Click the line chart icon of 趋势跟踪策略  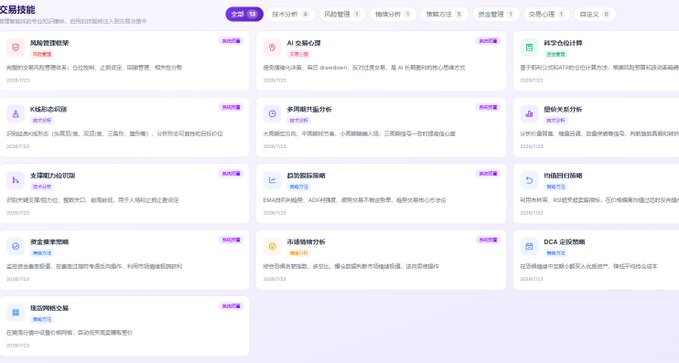272,180
